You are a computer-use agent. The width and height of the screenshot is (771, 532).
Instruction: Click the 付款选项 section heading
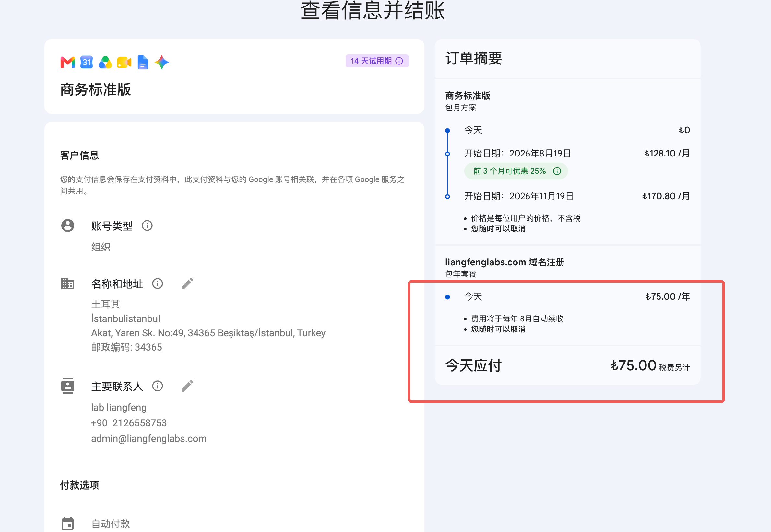79,485
